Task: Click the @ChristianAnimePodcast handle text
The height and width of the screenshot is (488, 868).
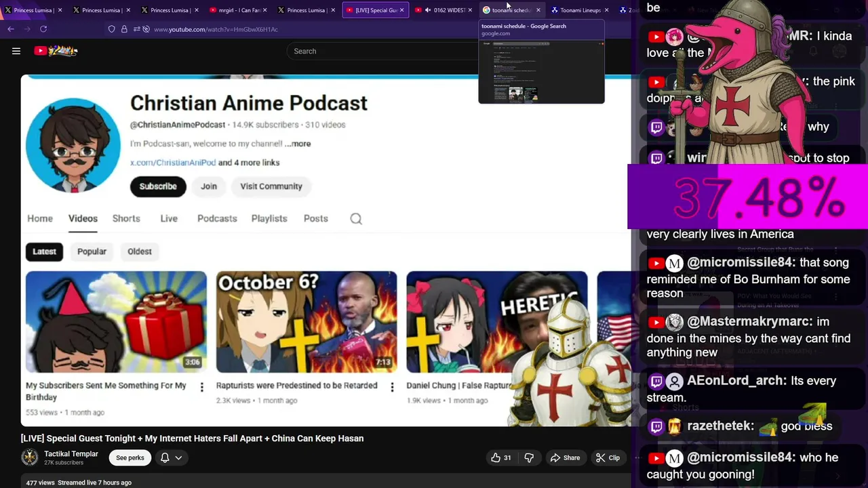Action: click(x=178, y=125)
